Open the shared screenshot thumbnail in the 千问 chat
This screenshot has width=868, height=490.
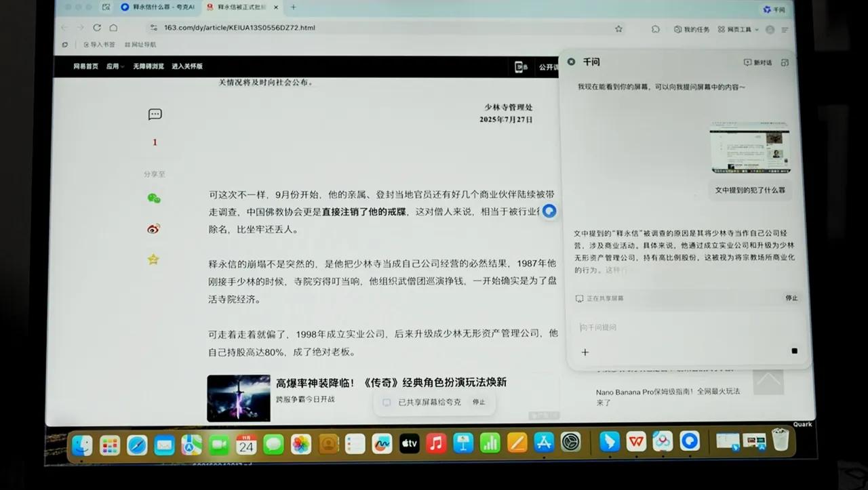coord(749,149)
